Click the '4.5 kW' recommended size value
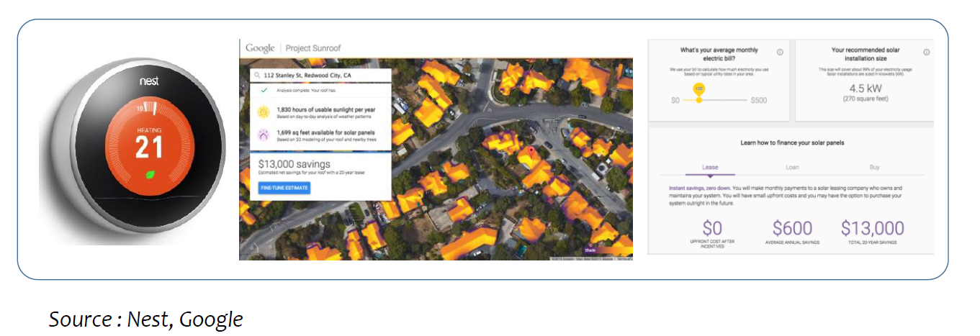 [x=865, y=88]
